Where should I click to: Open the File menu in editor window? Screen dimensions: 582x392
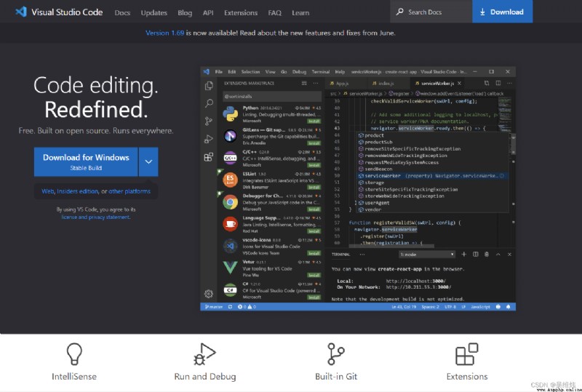(219, 72)
